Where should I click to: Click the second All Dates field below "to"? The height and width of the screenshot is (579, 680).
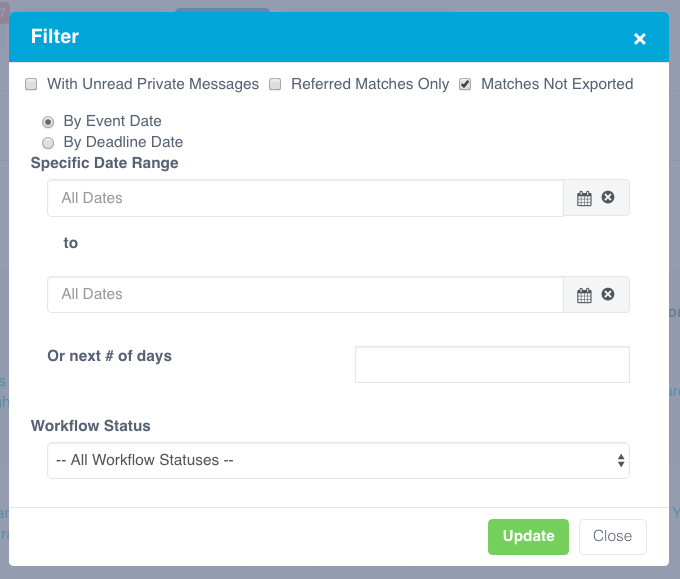pos(305,295)
